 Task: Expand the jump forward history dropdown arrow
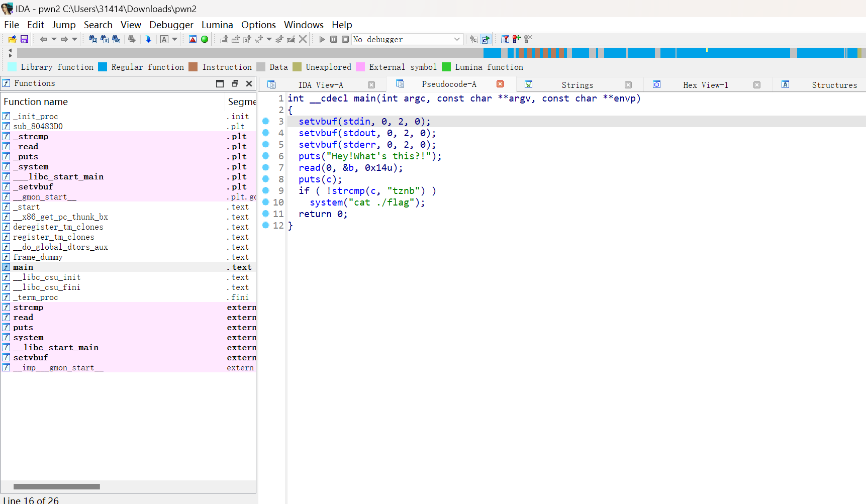(x=74, y=39)
